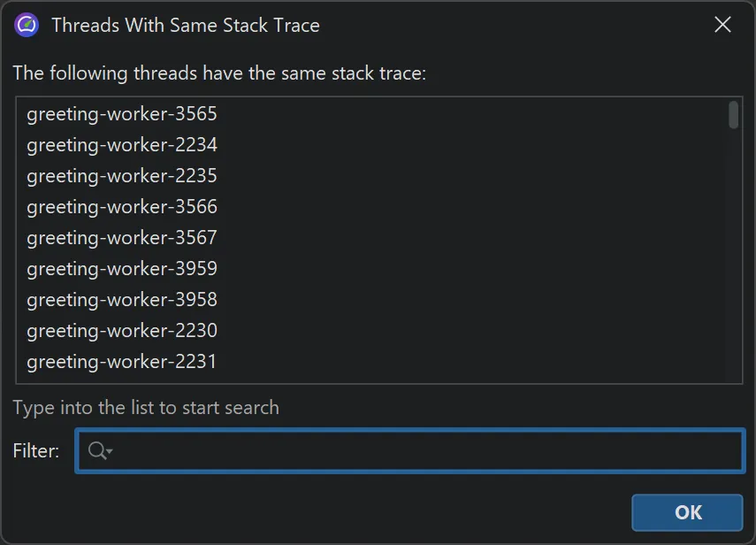Viewport: 756px width, 545px height.
Task: Select thread greeting-worker-2230
Action: pos(122,331)
